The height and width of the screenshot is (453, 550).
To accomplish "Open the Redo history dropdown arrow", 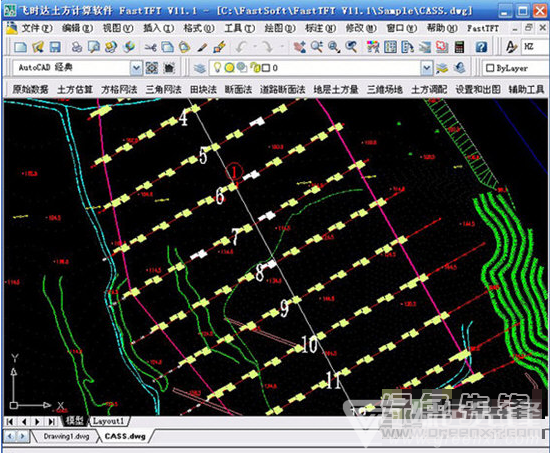I will (282, 46).
